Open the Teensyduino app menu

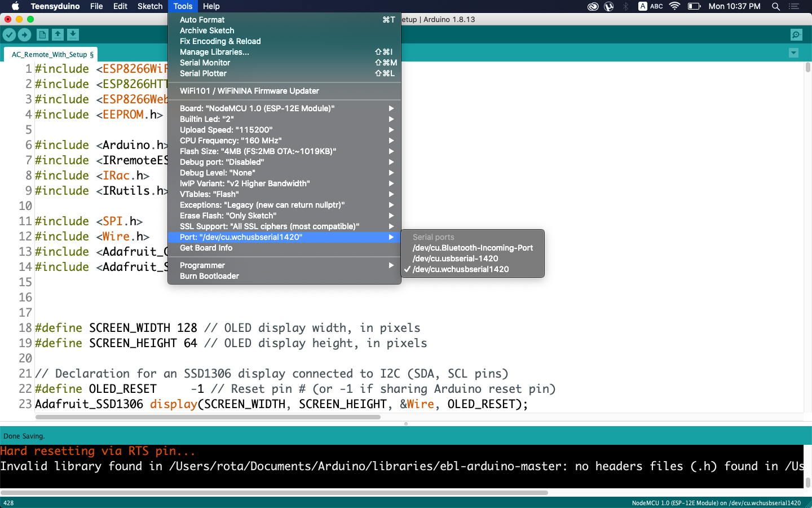coord(56,6)
